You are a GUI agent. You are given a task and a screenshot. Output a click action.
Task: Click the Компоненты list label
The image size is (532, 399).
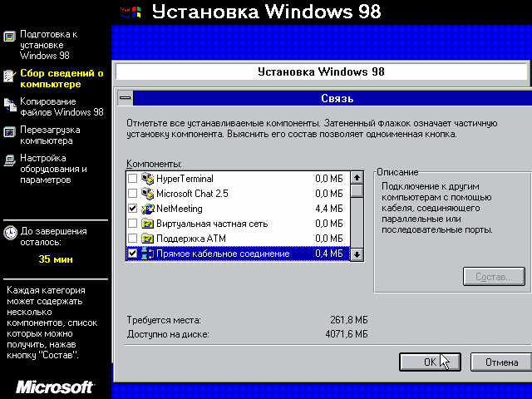(x=154, y=164)
